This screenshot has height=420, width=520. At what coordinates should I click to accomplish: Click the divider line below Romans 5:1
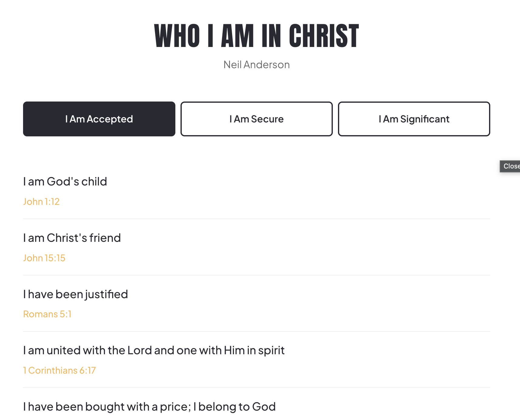(x=256, y=332)
